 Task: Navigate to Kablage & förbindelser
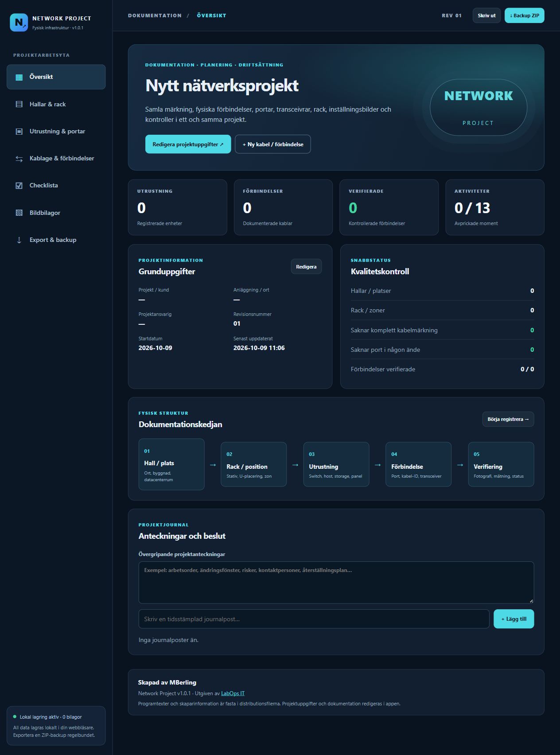[x=56, y=159]
